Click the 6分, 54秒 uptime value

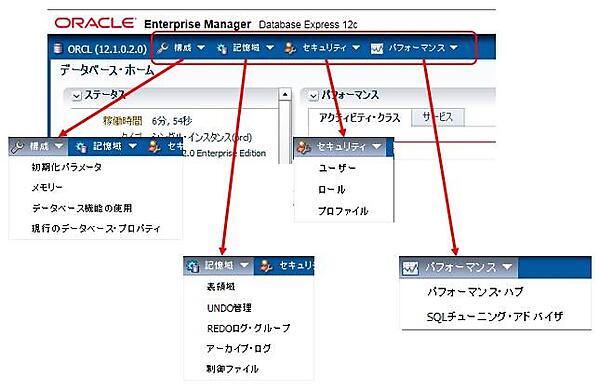[172, 121]
